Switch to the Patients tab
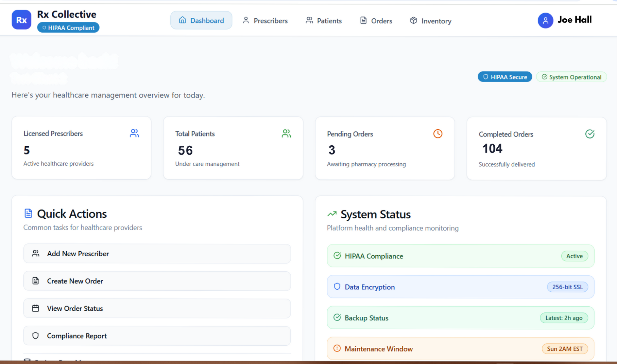This screenshot has height=364, width=617. 324,21
